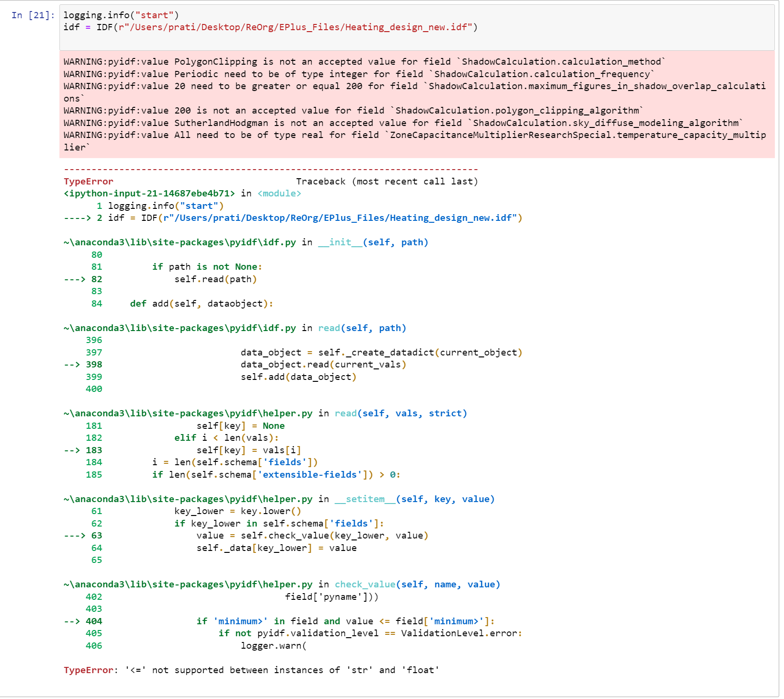Click the line 398 data_object.read(current_vals)

pos(235,365)
